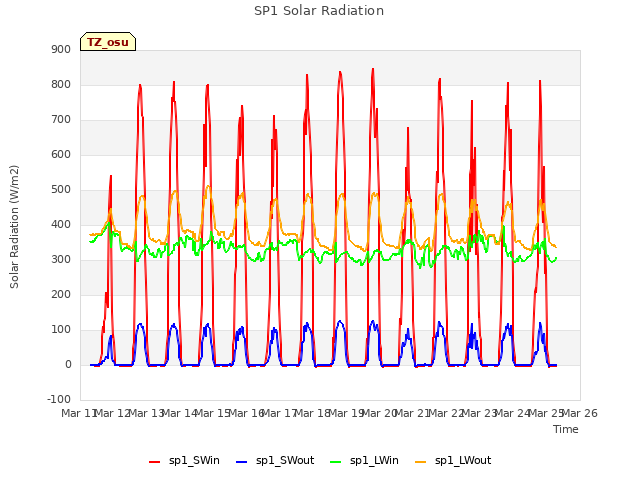The width and height of the screenshot is (640, 480).
Task: Click the 500 y-axis tick label
Action: click(x=61, y=189)
